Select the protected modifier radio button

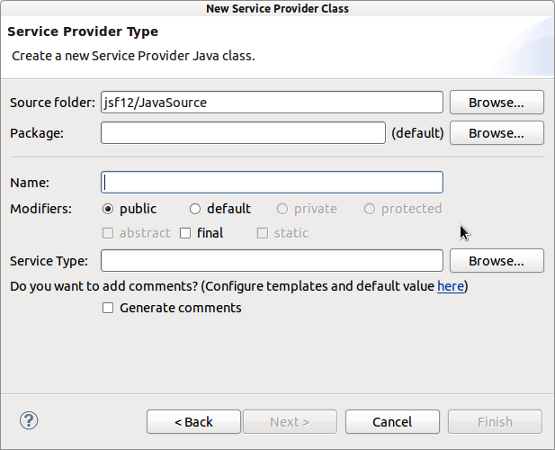[369, 209]
